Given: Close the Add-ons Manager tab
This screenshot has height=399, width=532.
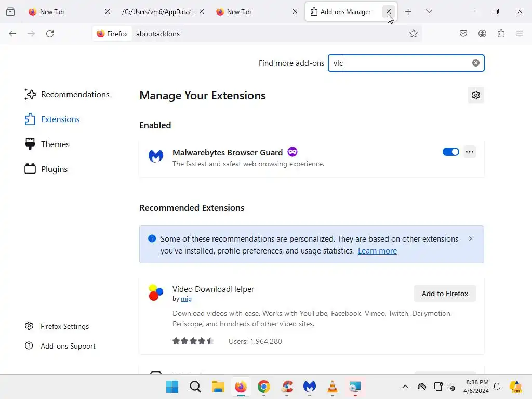Looking at the screenshot, I should [389, 11].
